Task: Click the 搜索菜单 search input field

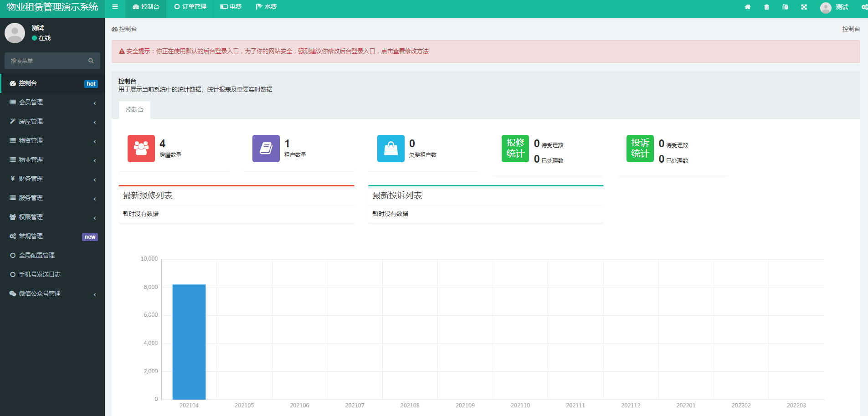Action: [x=46, y=61]
